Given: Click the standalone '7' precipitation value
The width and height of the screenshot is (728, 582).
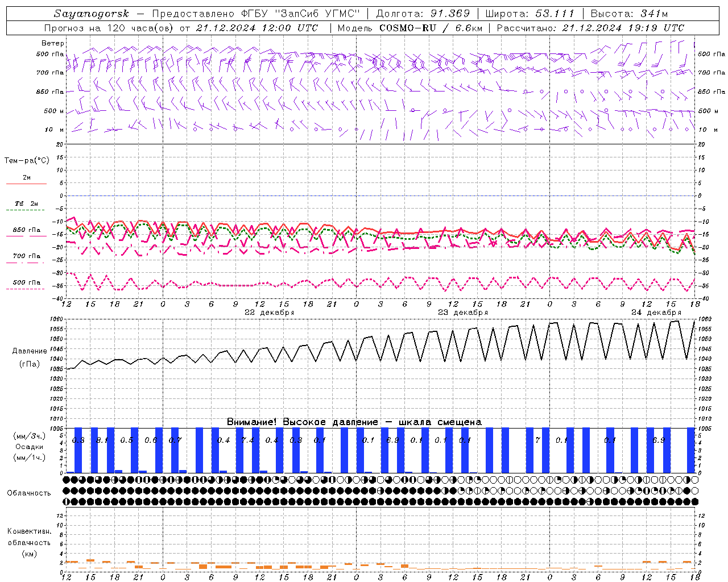Looking at the screenshot, I should click(537, 440).
